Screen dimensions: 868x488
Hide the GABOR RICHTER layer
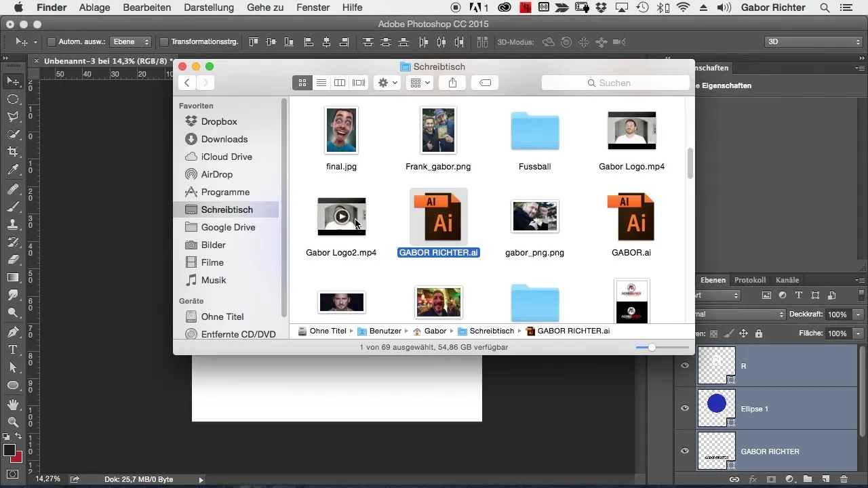coord(685,451)
